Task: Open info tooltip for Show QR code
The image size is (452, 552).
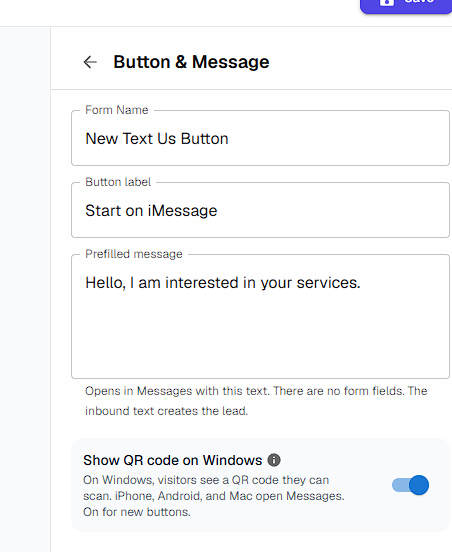Action: click(x=274, y=460)
